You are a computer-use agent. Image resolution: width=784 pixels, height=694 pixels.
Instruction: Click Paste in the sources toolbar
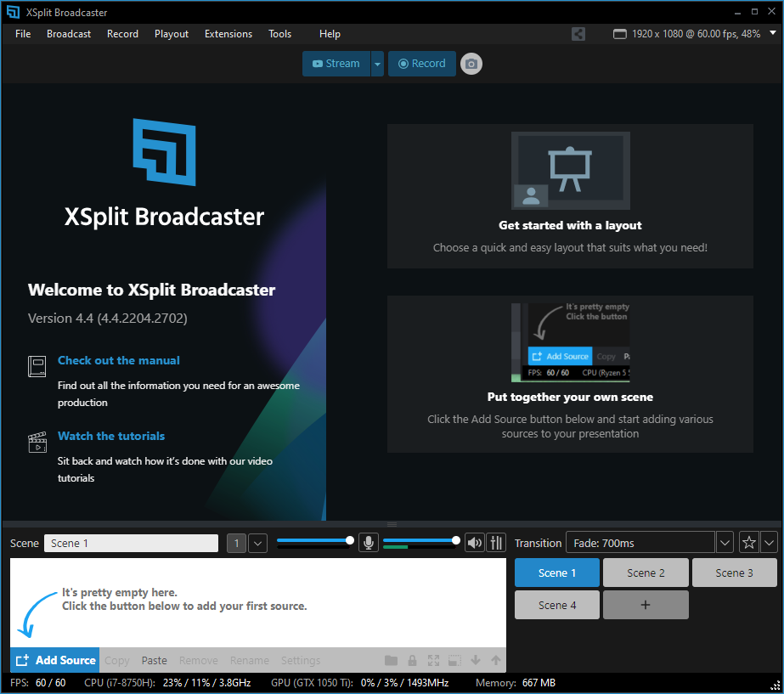(154, 661)
